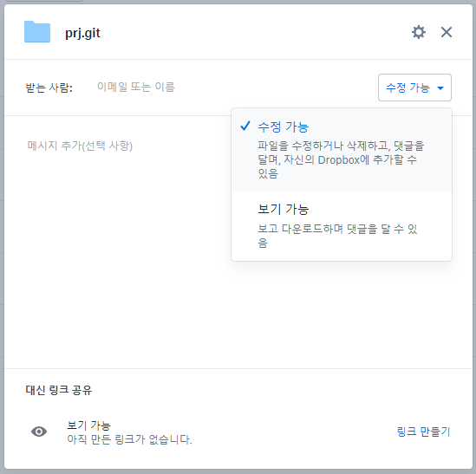Screen dimensions: 476x474
Task: Click the prj.git folder icon
Action: pos(37,31)
